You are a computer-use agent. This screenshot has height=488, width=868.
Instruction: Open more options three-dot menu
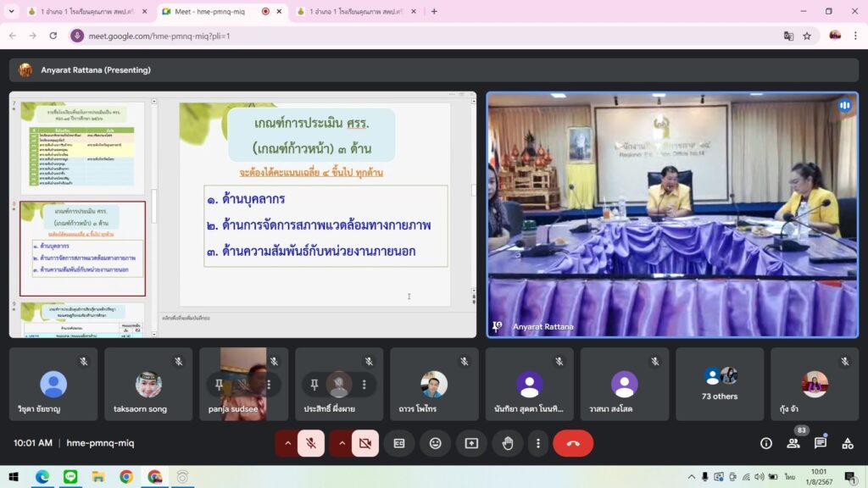(x=537, y=443)
